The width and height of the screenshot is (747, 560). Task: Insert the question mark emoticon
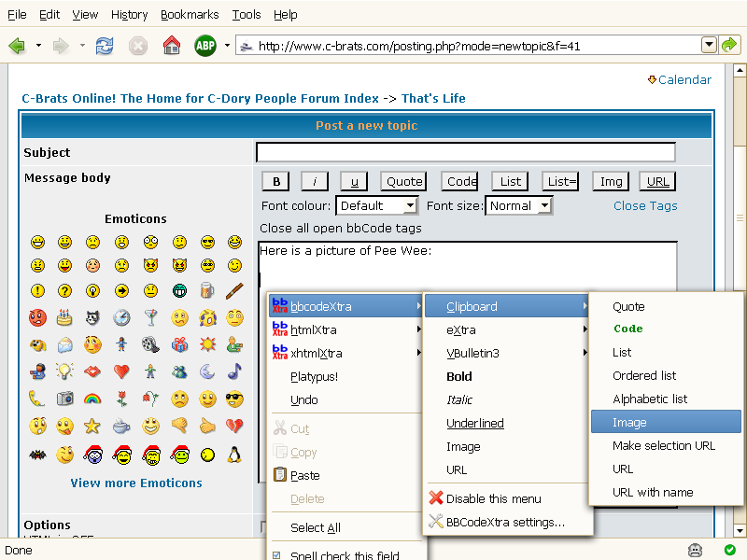pyautogui.click(x=64, y=290)
